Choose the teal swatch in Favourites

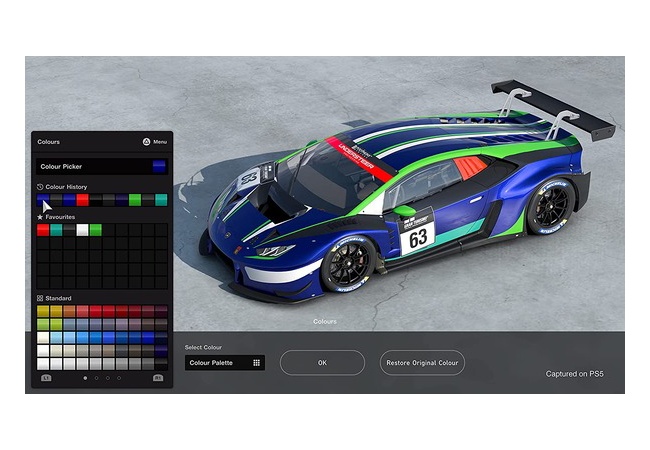[56, 230]
